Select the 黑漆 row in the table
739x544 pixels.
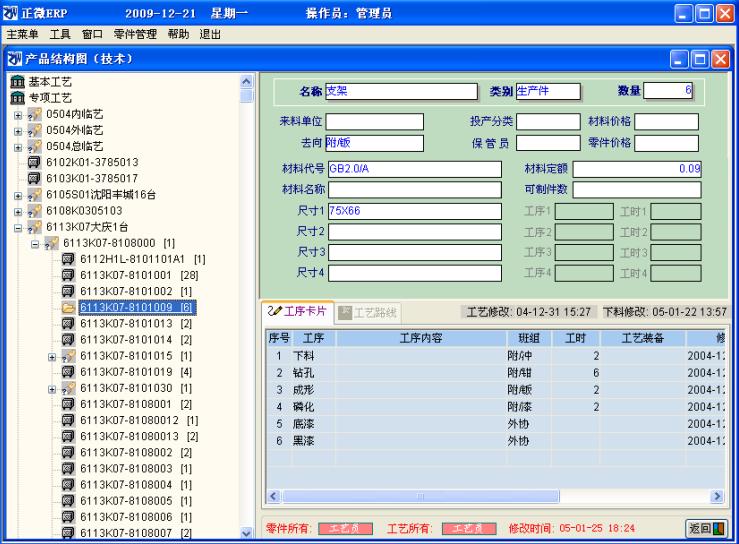click(495, 441)
